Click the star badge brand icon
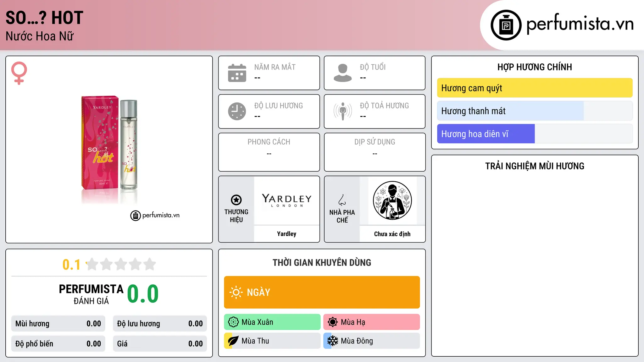 pos(236,200)
